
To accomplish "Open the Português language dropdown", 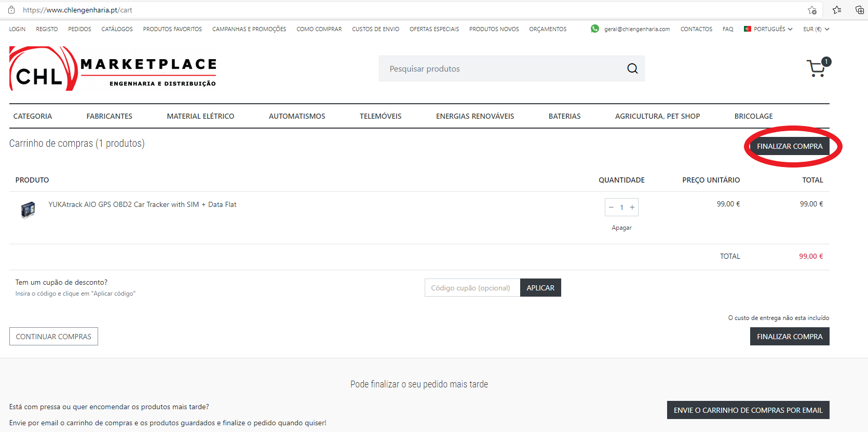I will (x=768, y=29).
